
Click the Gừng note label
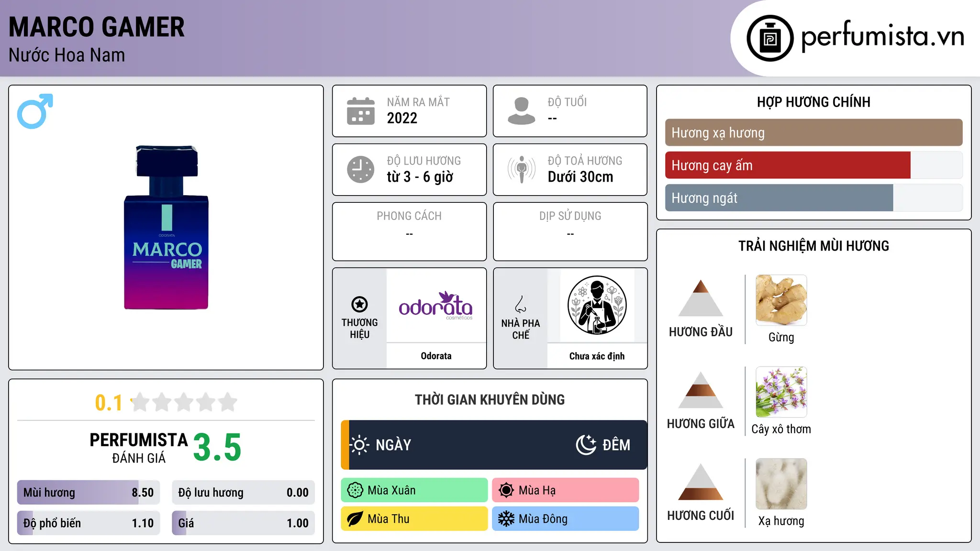[x=781, y=337]
